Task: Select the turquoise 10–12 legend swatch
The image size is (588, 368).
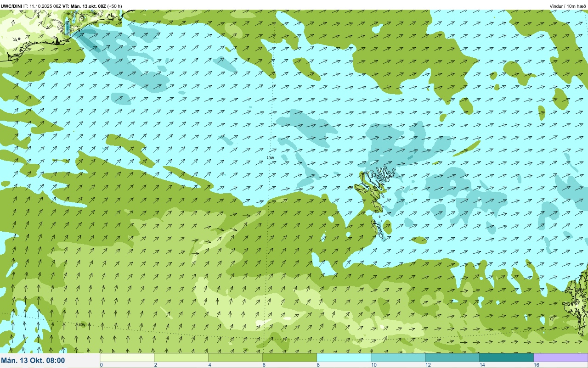Action: click(398, 357)
